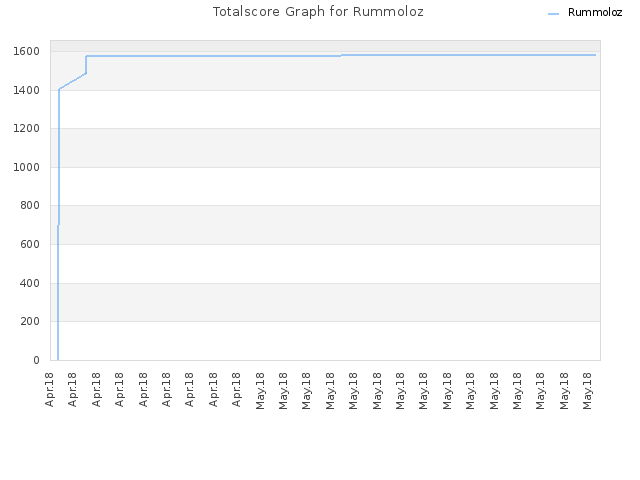This screenshot has height=480, width=640.
Task: Click the 1200 y-axis label
Action: (27, 129)
